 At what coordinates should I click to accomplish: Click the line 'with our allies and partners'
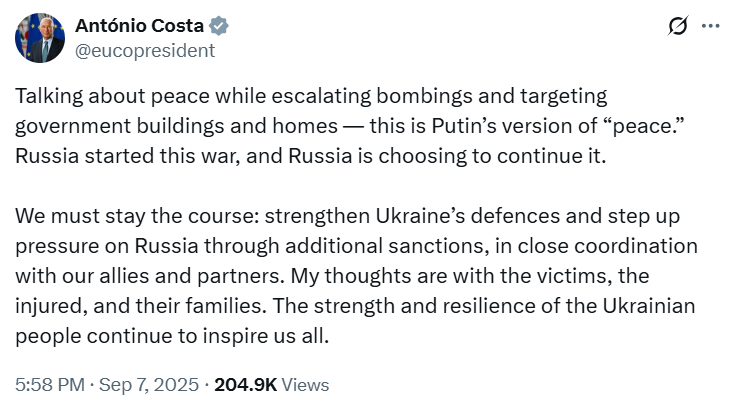coord(332,276)
